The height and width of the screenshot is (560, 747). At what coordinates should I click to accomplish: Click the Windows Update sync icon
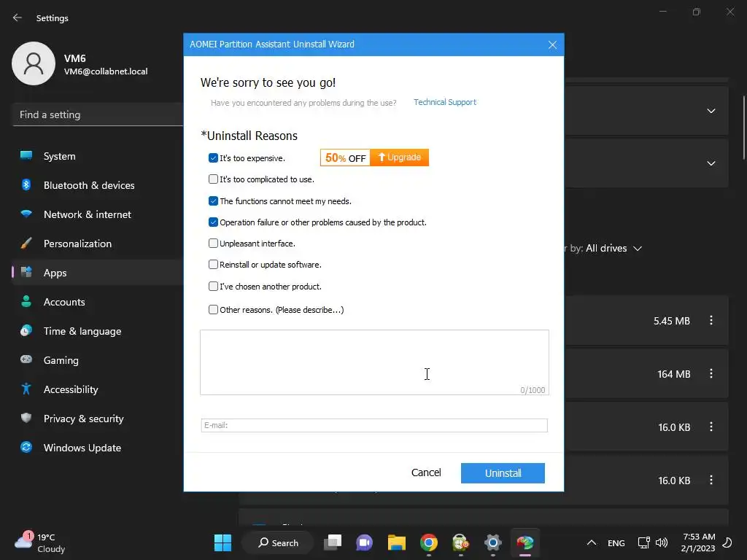(x=26, y=447)
